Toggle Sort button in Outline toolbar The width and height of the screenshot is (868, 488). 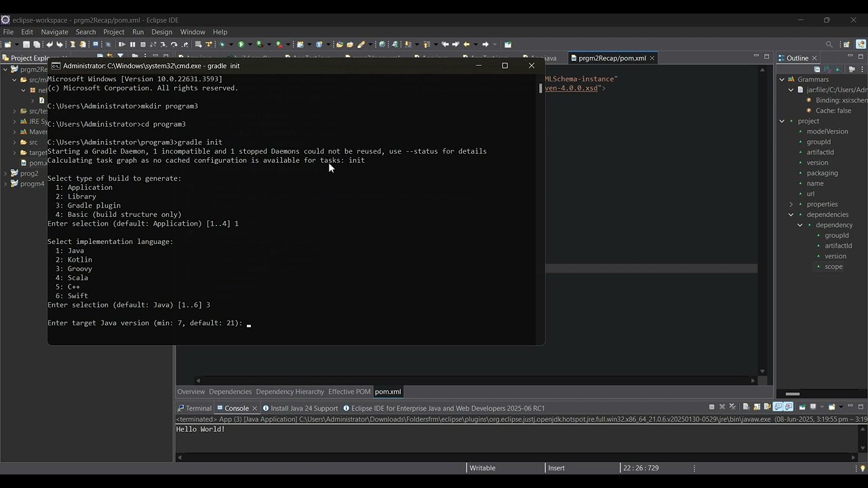[828, 69]
